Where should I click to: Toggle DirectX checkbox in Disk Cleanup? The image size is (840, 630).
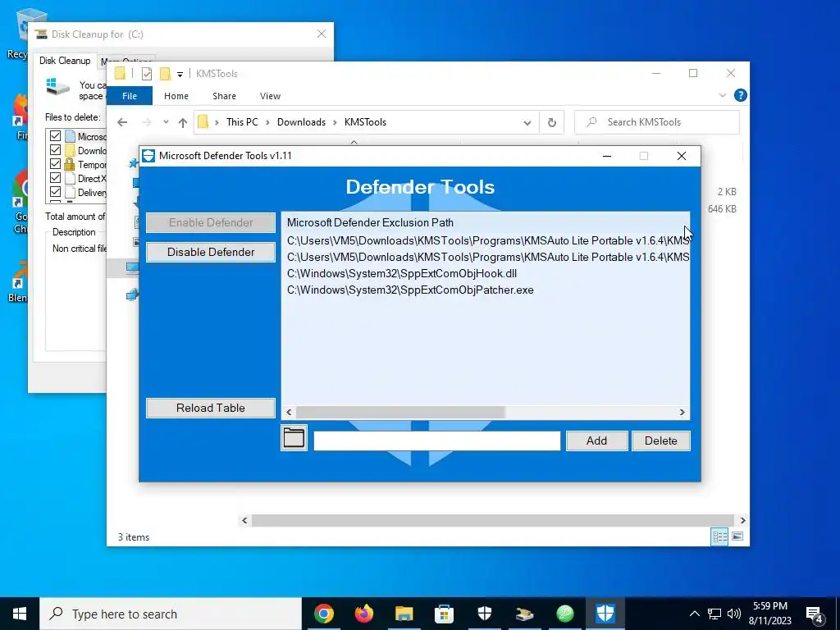(55, 178)
